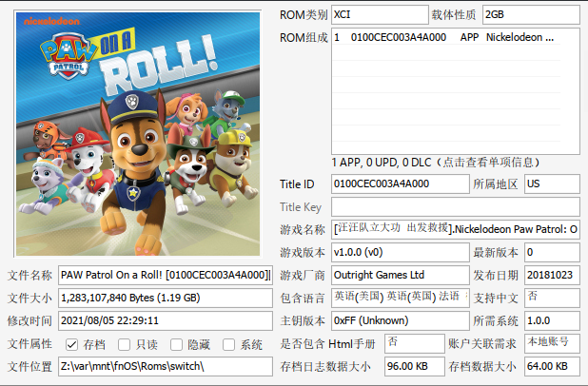Click the 文件大小 file size field

166,298
